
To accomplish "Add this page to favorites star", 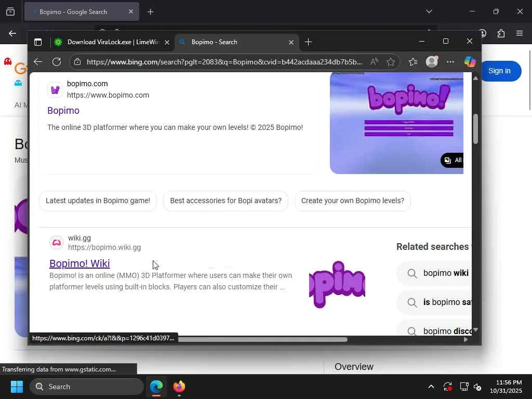I will 391,62.
